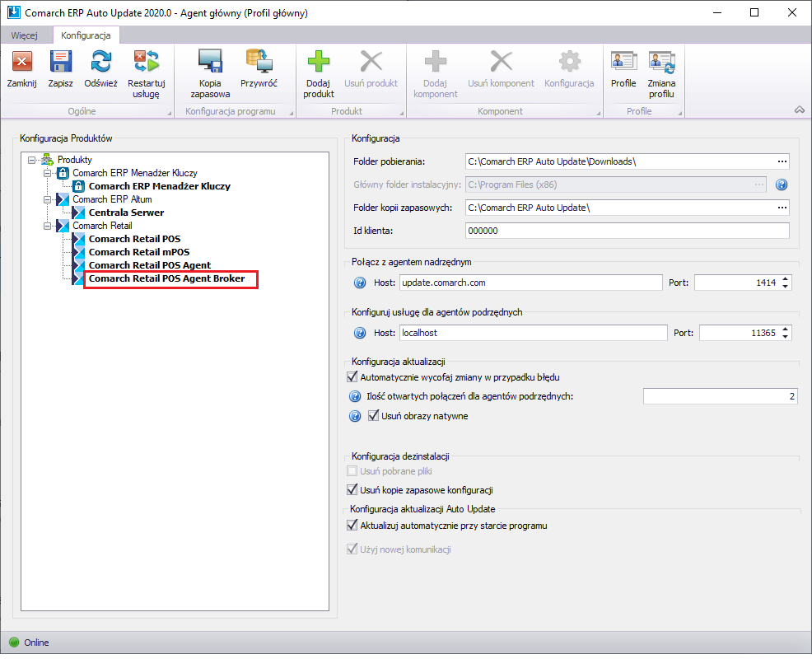The image size is (812, 659).
Task: Browse for Folder pobierania with ellipsis button
Action: 782,161
